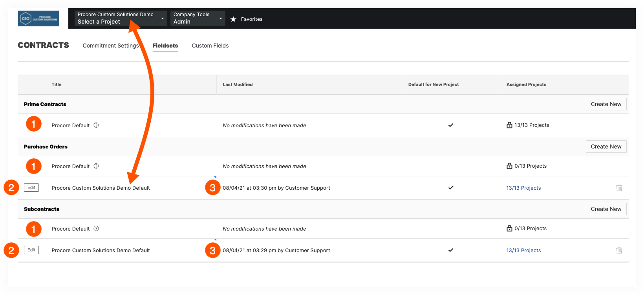The width and height of the screenshot is (644, 295).
Task: Click 08/04/21 at 03:30 pm modification text
Action: tap(276, 188)
